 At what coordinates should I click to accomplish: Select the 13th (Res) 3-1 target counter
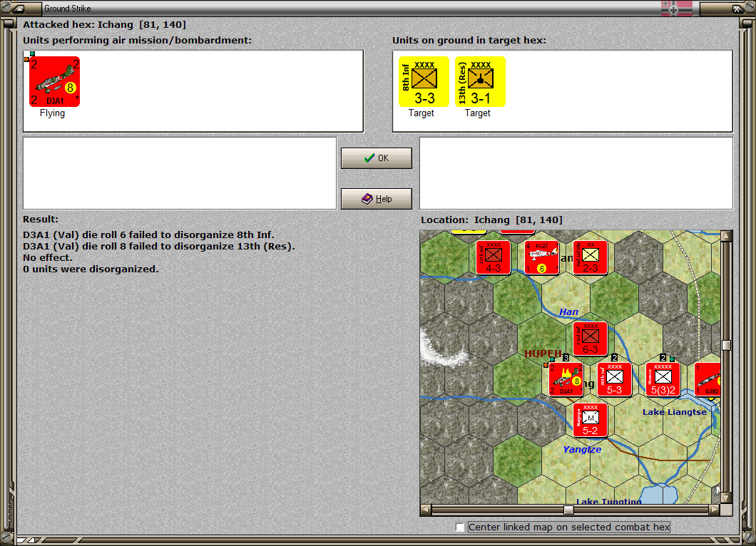[x=480, y=81]
